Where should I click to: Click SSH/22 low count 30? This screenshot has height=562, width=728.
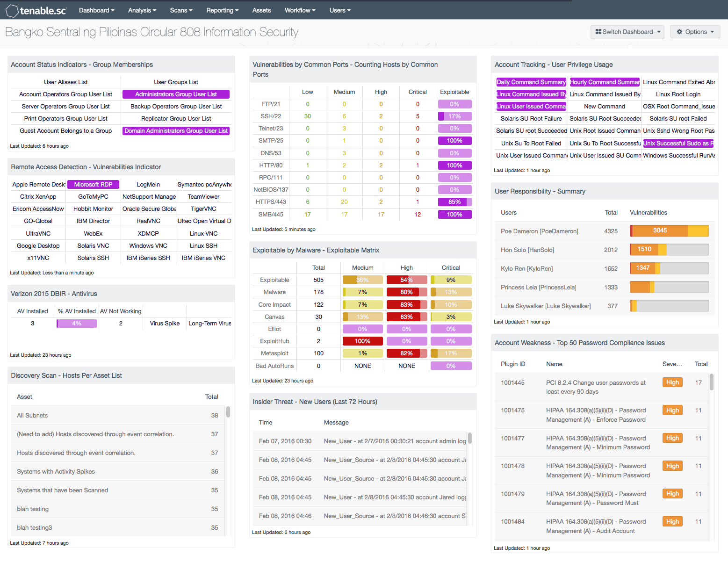click(307, 116)
